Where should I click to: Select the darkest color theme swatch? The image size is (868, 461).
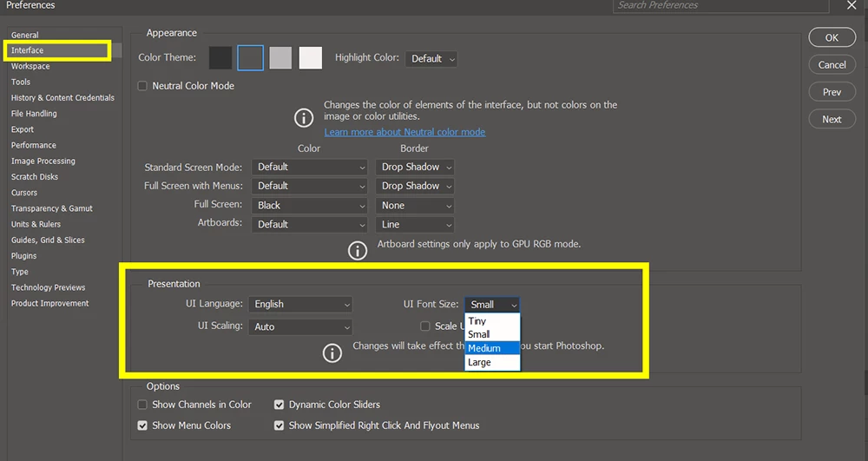coord(220,58)
